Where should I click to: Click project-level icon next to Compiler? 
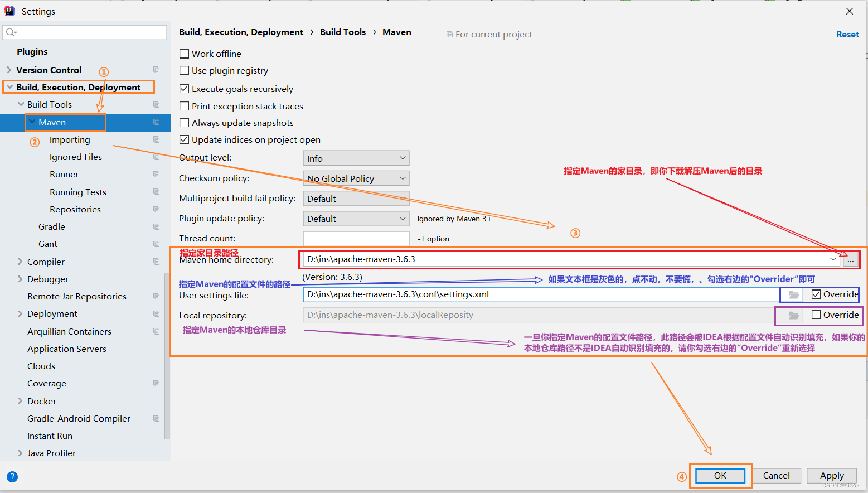pos(156,262)
